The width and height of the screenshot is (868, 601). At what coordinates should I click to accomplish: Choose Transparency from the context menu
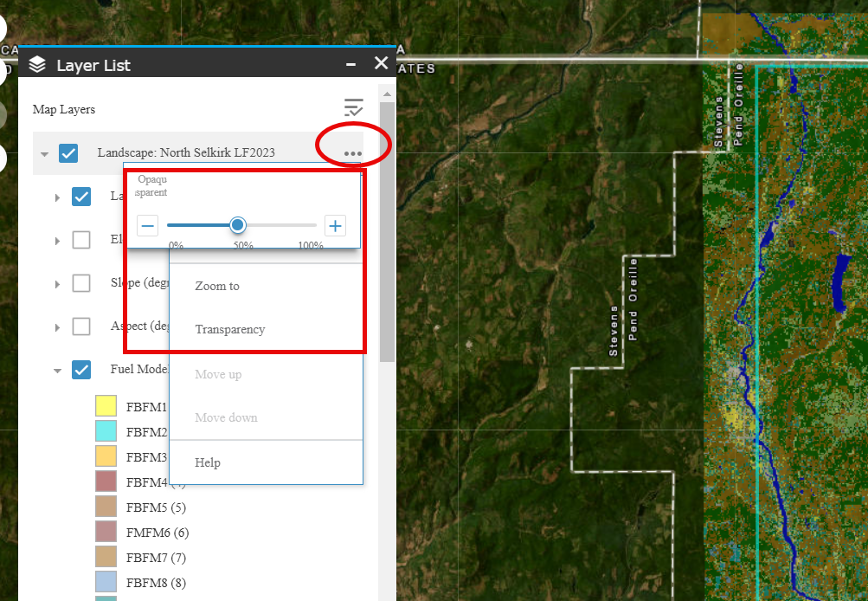229,329
